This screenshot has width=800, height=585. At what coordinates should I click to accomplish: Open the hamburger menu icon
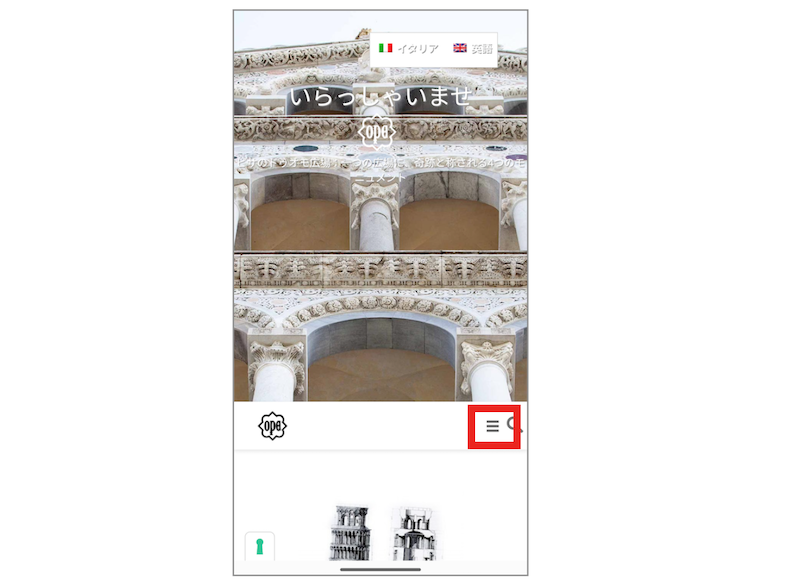(x=492, y=426)
